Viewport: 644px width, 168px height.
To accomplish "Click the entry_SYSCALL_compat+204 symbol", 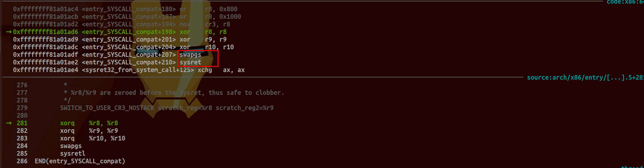I will click(x=129, y=47).
